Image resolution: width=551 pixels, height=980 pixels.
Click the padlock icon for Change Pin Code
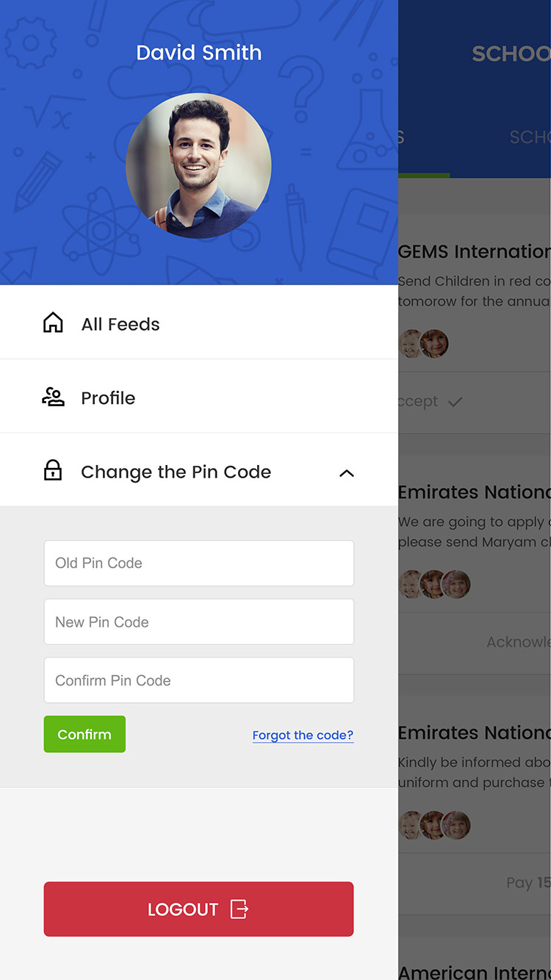(x=53, y=470)
